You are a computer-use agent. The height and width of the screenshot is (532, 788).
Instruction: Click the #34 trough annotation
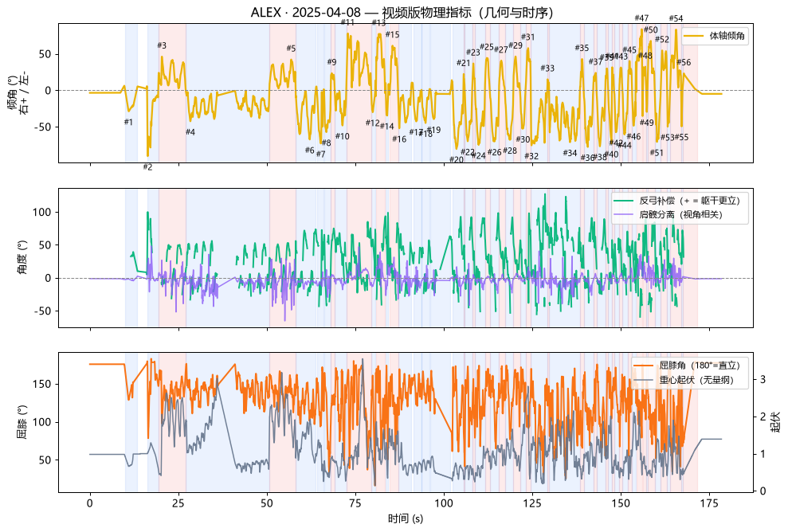coord(570,153)
